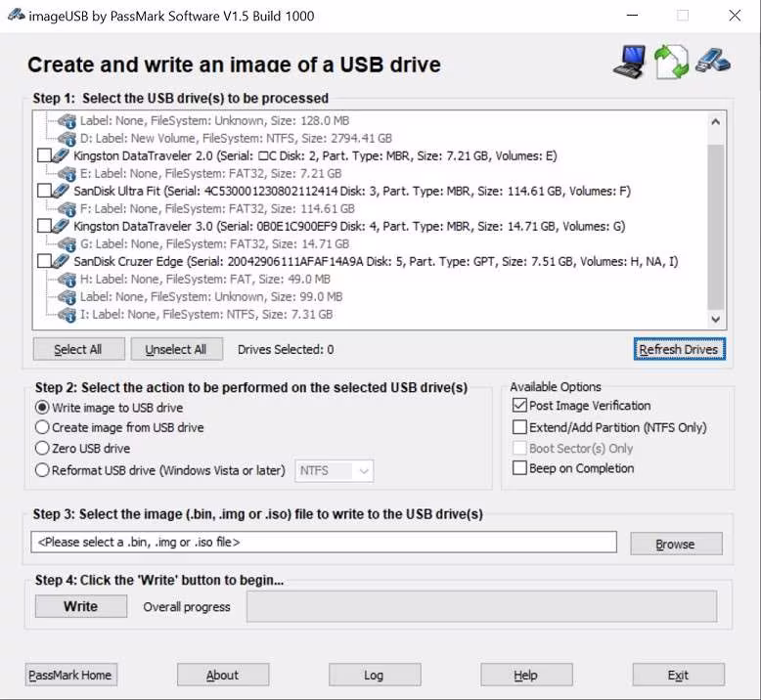Click the Select All button
761x700 pixels.
click(78, 349)
